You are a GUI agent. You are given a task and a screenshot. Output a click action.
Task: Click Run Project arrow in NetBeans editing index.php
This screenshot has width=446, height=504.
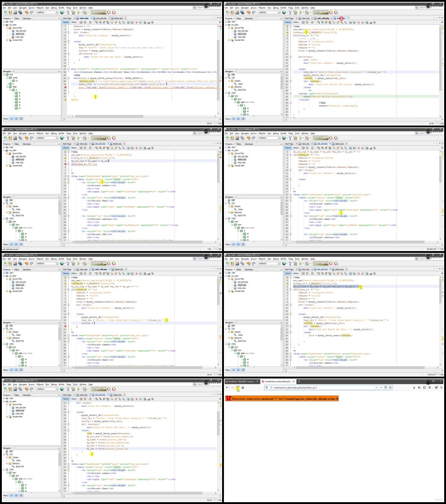(x=79, y=12)
